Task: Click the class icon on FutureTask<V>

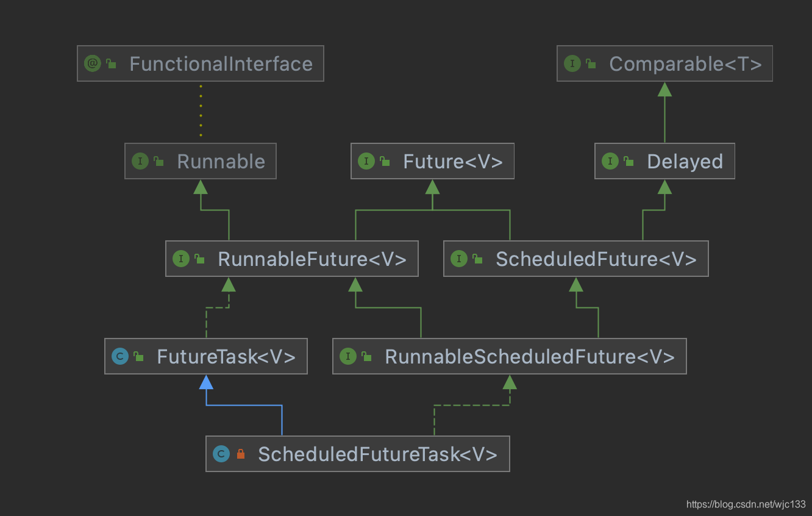Action: [120, 356]
